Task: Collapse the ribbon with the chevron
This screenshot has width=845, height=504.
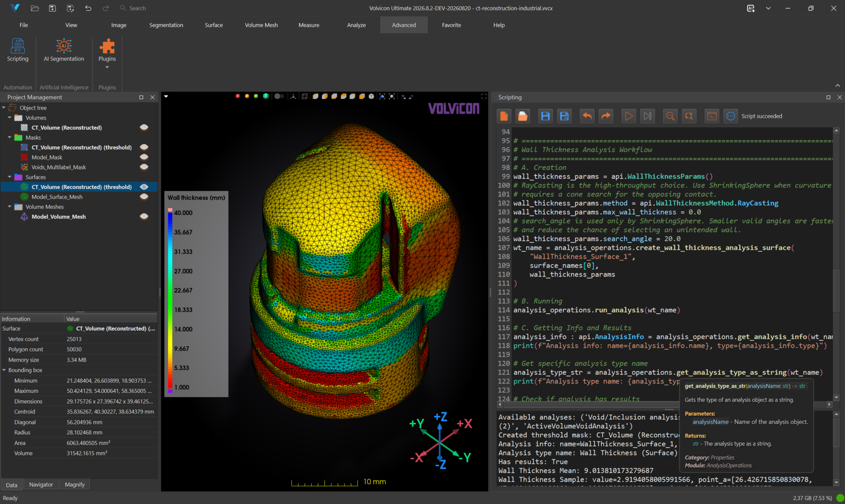Action: coord(838,86)
